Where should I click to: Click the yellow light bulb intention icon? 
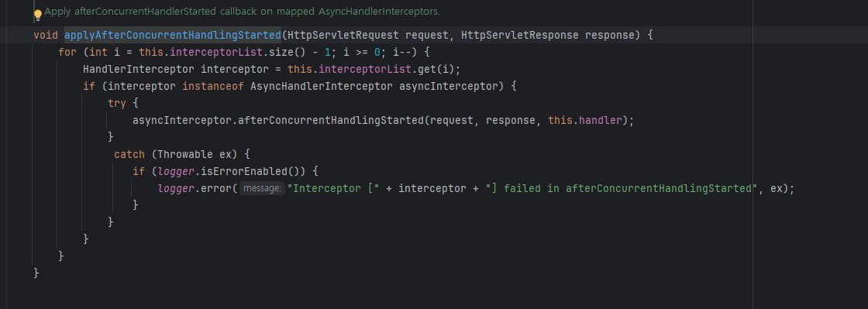tap(38, 14)
